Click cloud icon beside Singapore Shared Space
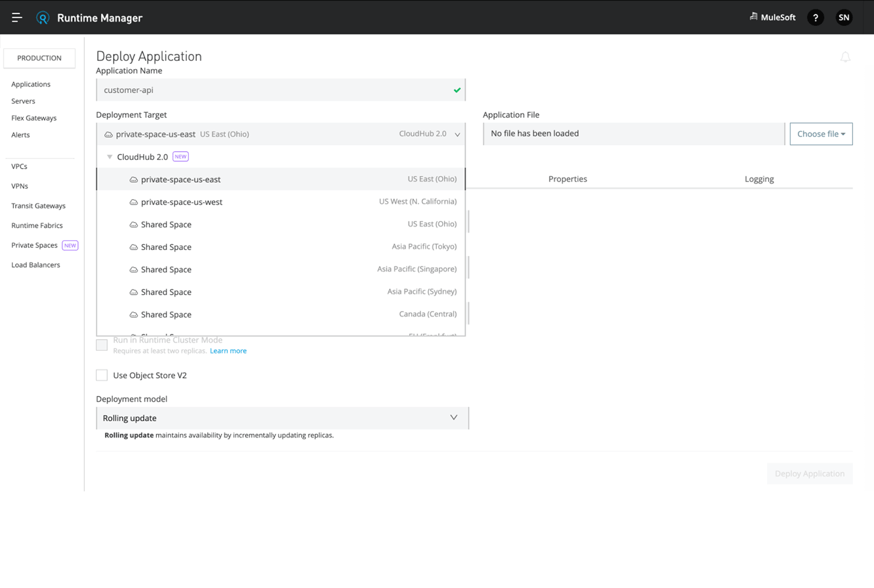 (134, 270)
